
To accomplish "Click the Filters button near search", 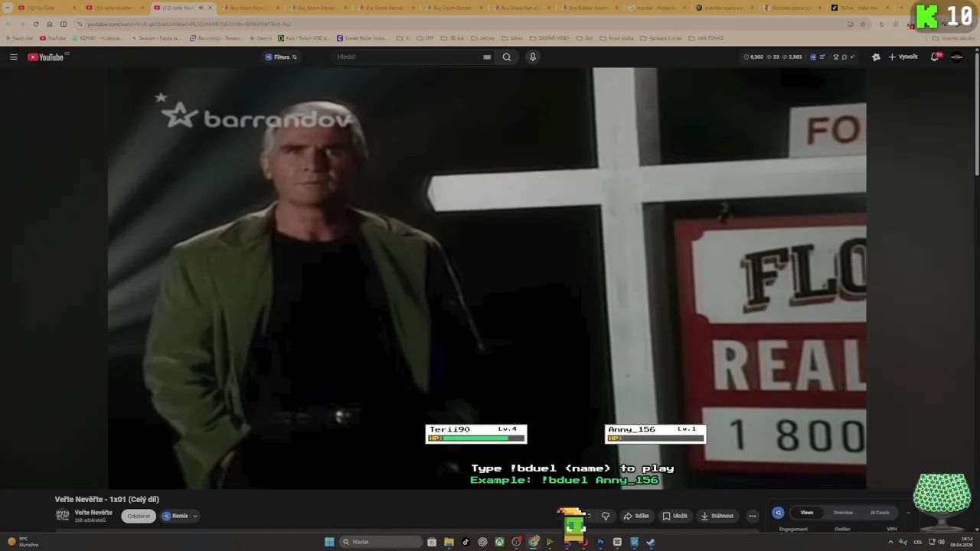I will 281,57.
